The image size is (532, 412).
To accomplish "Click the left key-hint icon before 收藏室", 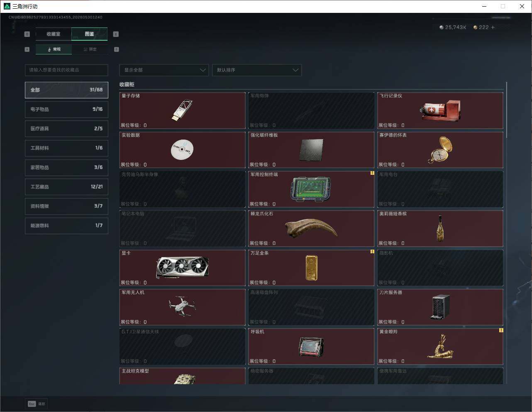I will 27,34.
